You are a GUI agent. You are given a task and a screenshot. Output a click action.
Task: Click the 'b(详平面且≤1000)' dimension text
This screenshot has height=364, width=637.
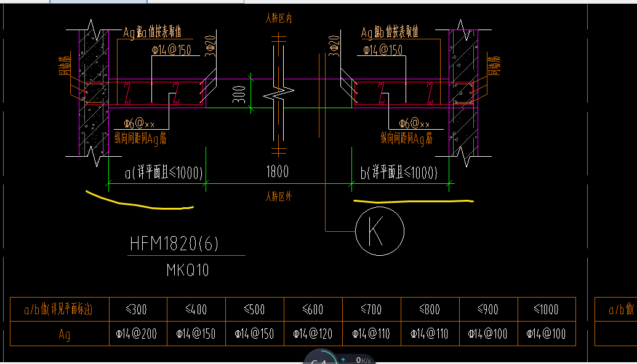pos(399,172)
